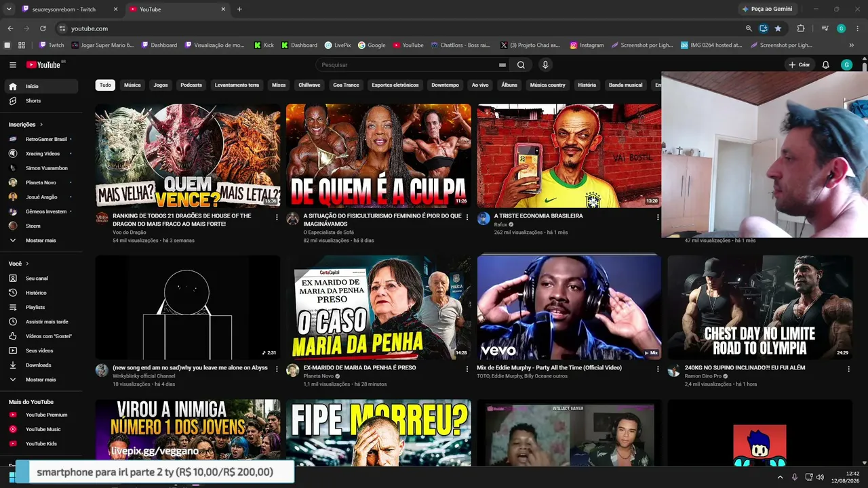Image resolution: width=868 pixels, height=488 pixels.
Task: Open more options for dragon ranking video
Action: point(276,218)
